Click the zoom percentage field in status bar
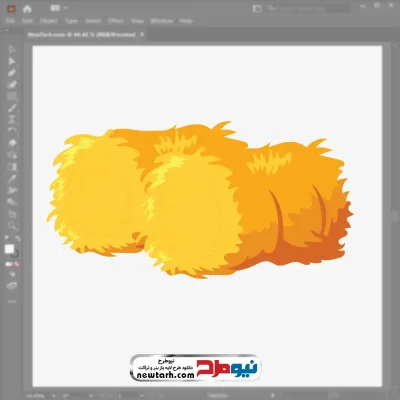The height and width of the screenshot is (400, 400). point(36,396)
